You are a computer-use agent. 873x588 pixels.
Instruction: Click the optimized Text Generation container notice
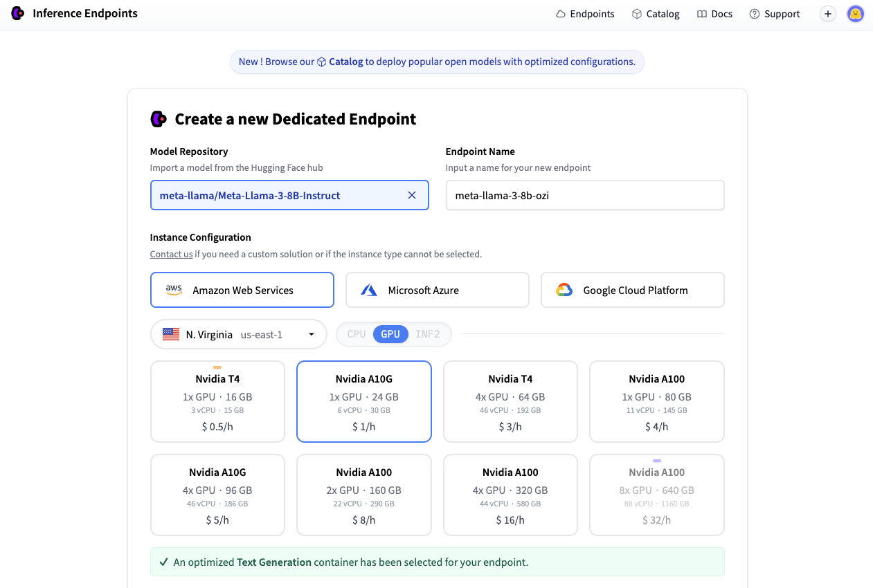tap(438, 562)
